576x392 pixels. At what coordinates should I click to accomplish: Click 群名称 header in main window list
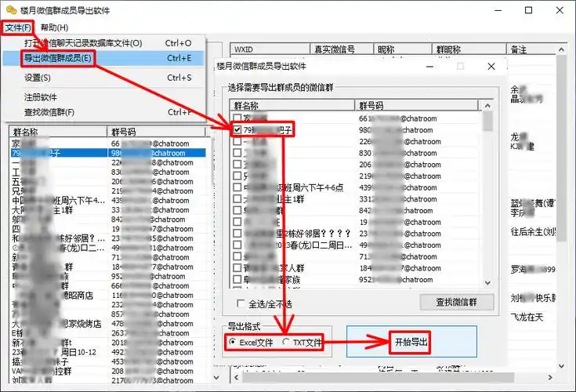click(58, 132)
